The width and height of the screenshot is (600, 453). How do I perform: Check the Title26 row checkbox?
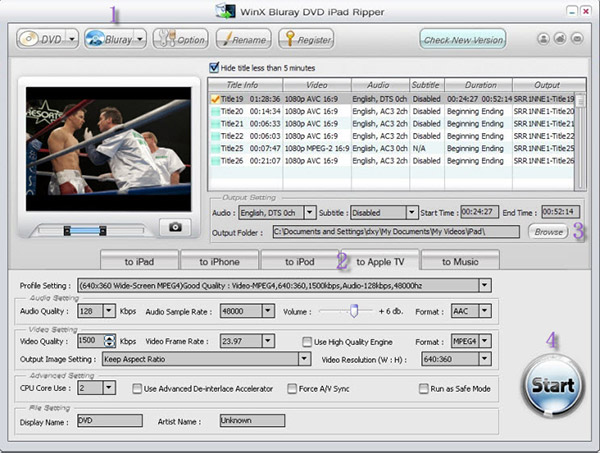pos(215,161)
